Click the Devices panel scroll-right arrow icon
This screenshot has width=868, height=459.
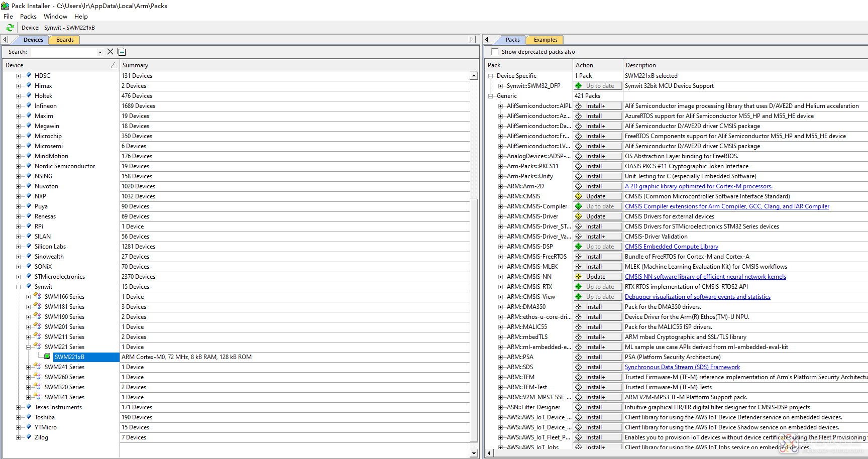(472, 40)
